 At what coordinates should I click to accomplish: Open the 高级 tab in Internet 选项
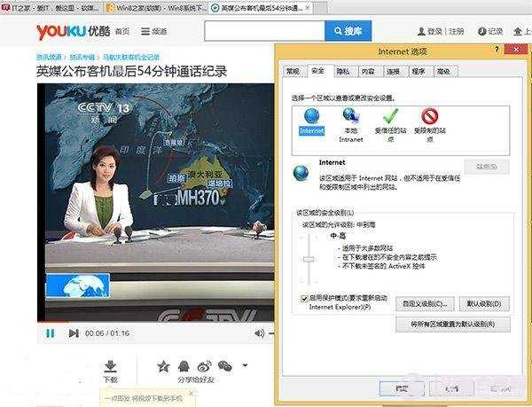point(443,71)
